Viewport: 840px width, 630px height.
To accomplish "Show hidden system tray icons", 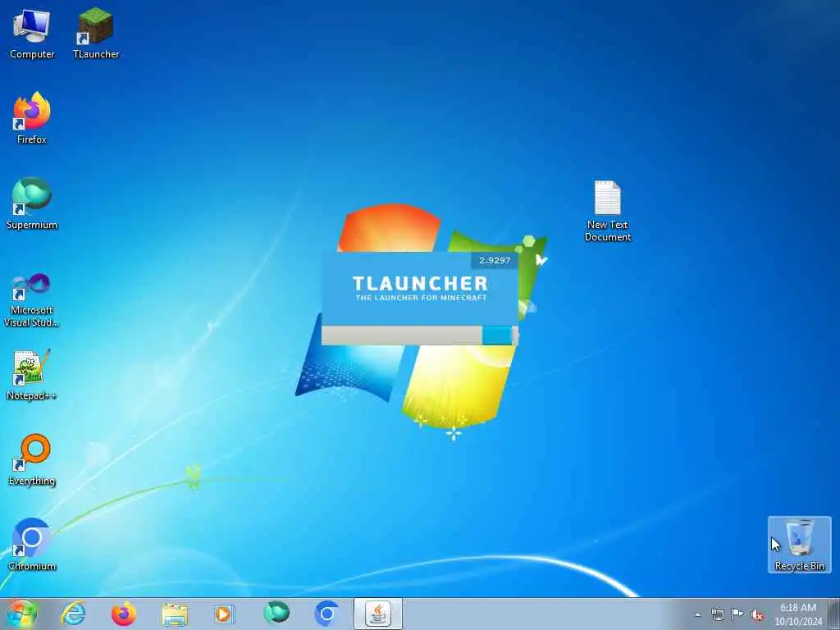I will 697,614.
